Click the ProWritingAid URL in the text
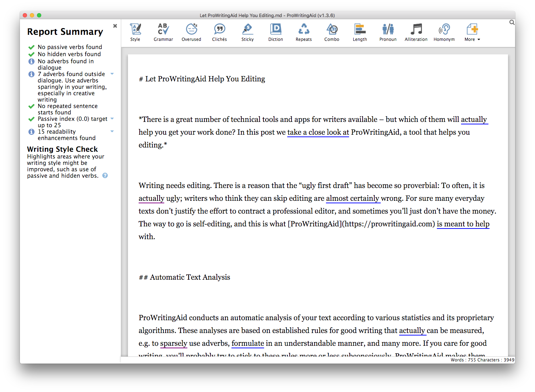This screenshot has height=392, width=535. coord(389,224)
